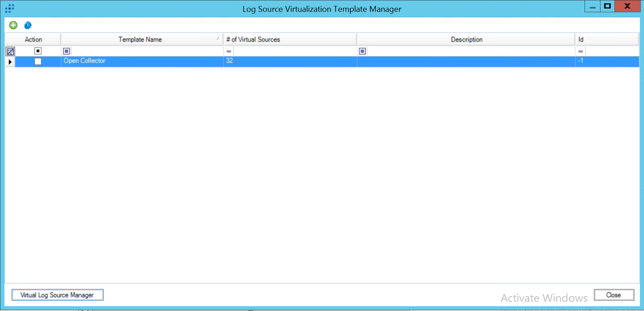The height and width of the screenshot is (311, 644).
Task: Click the app logo in title bar
Action: [x=10, y=8]
